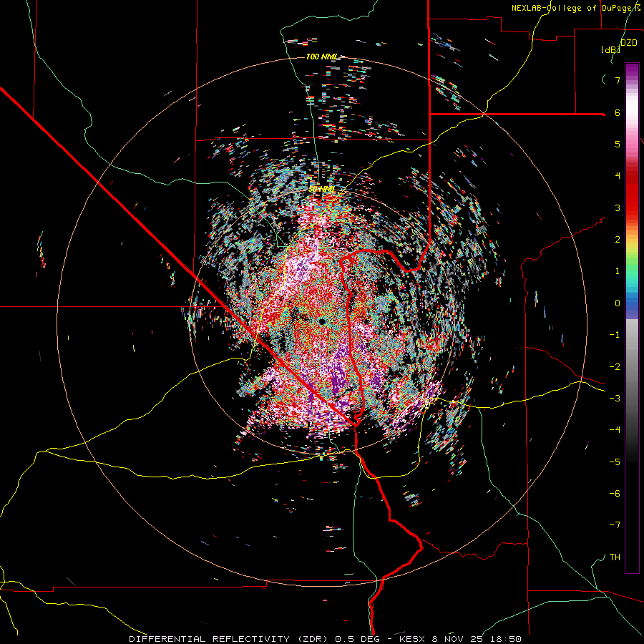This screenshot has height=644, width=644.
Task: Click the -7 tick label on color scale
Action: pos(615,525)
